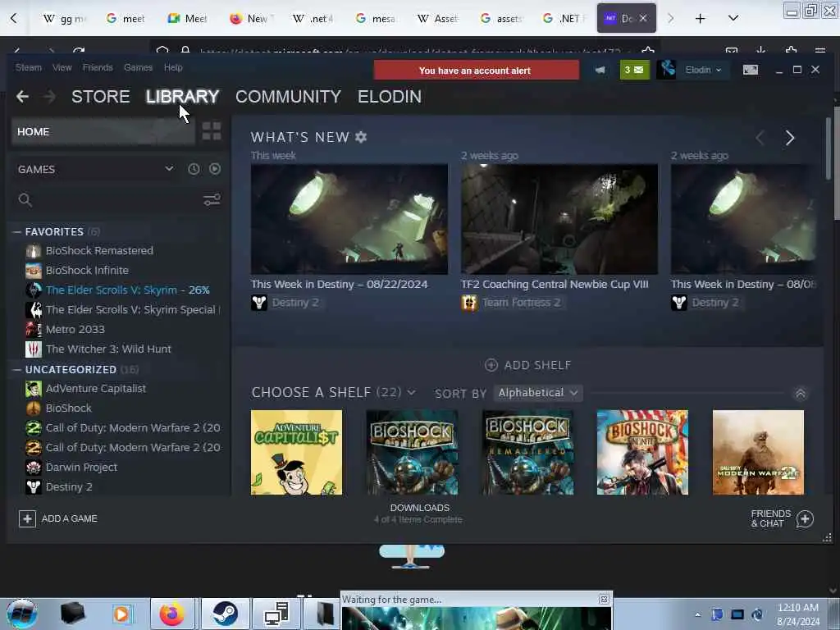The image size is (840, 630).
Task: Click the recent activity clock icon
Action: pyautogui.click(x=194, y=169)
